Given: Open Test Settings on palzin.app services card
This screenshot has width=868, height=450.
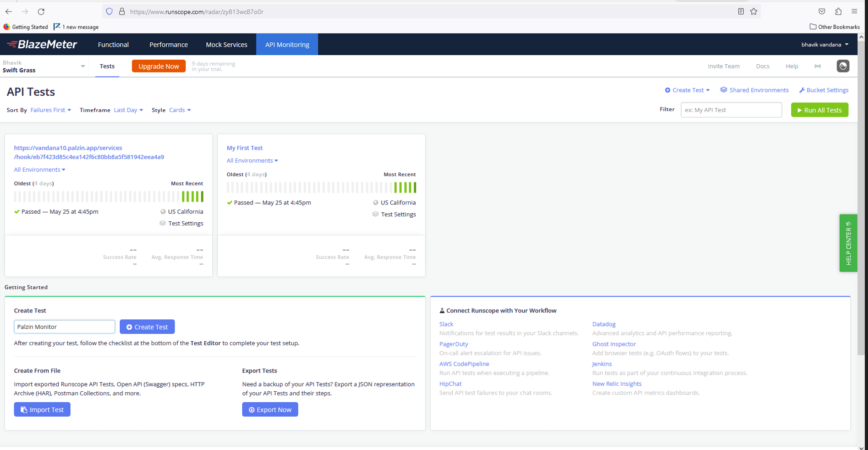Looking at the screenshot, I should 181,223.
